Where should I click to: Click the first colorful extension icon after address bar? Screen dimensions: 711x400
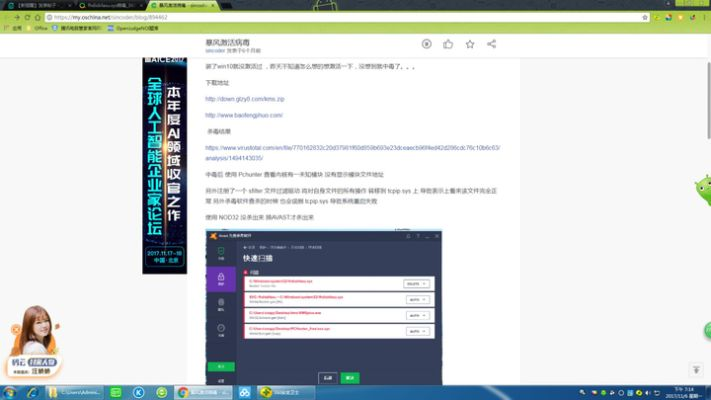pos(668,17)
